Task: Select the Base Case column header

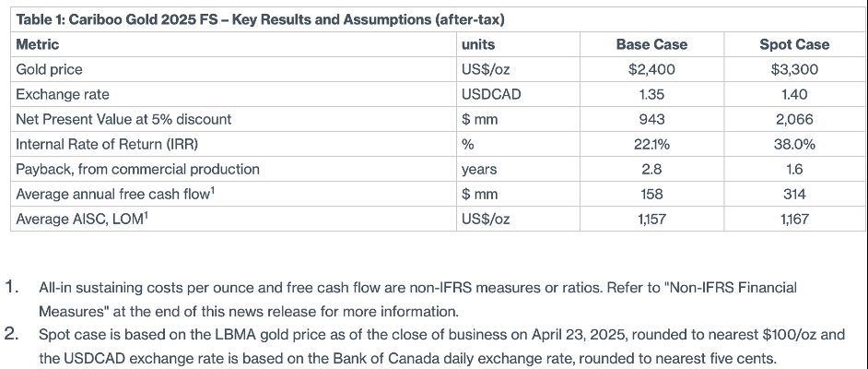Action: tap(651, 44)
